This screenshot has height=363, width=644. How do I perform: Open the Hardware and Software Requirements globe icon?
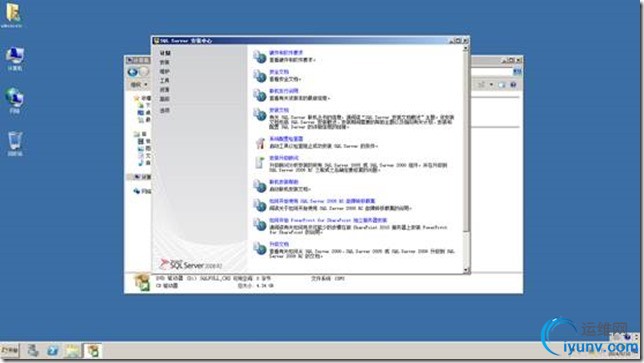pos(259,56)
